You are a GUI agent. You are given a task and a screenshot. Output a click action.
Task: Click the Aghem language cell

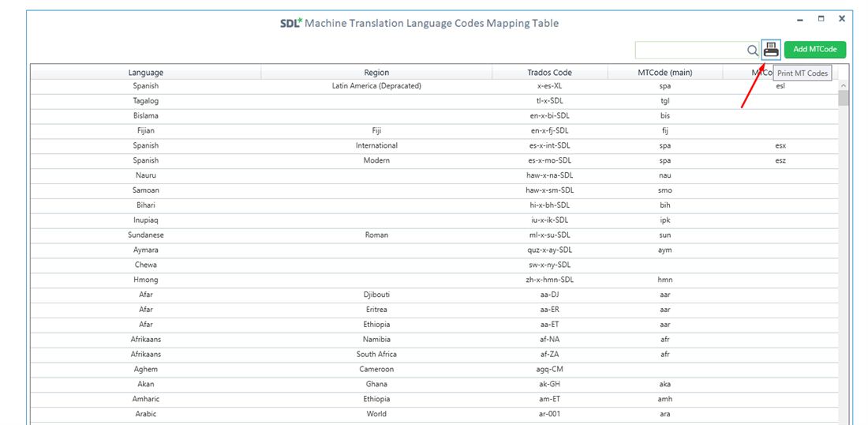[x=146, y=369]
